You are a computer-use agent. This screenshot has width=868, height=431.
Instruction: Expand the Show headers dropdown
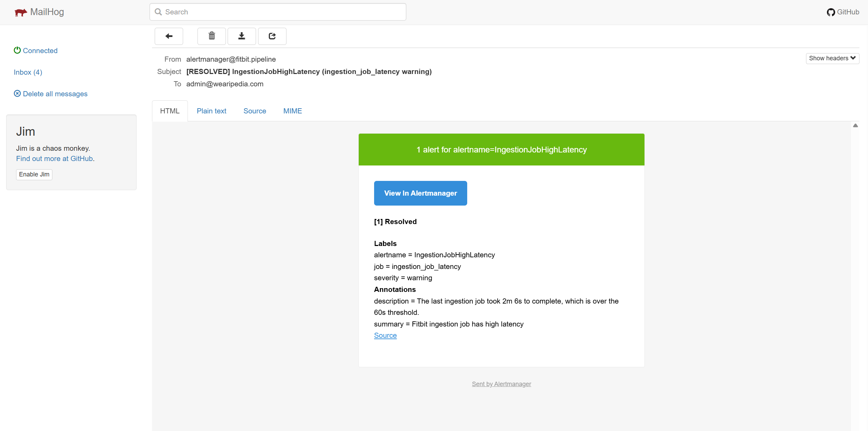coord(832,58)
